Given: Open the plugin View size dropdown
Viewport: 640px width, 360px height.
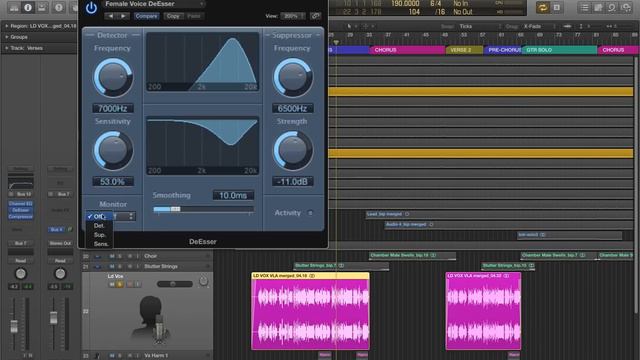Looking at the screenshot, I should (x=293, y=16).
